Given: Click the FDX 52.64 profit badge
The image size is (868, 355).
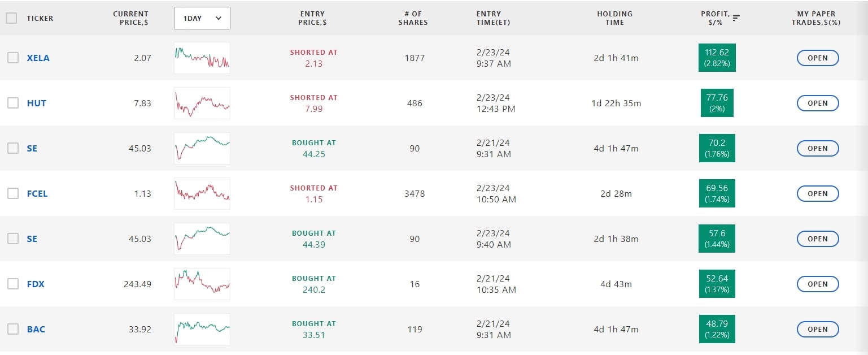Looking at the screenshot, I should [x=717, y=284].
